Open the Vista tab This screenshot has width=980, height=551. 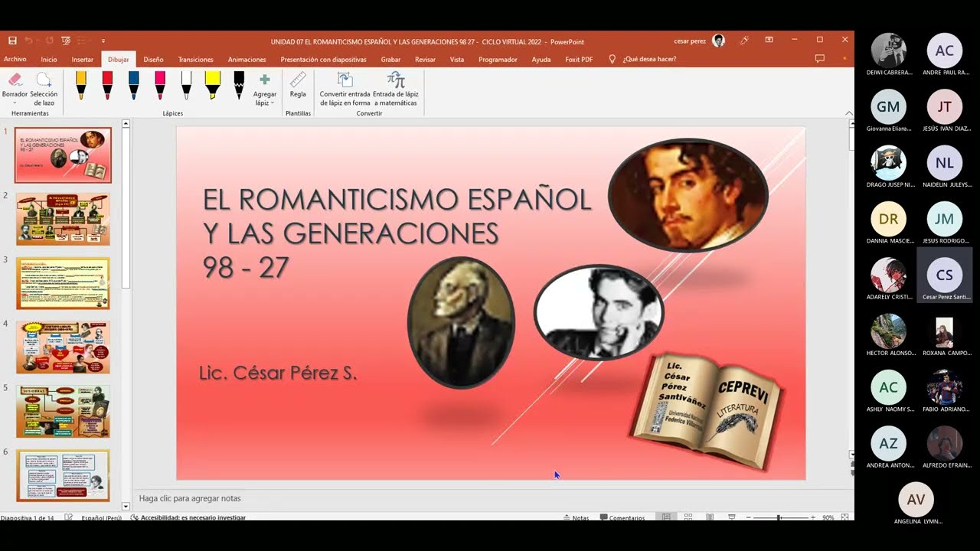pos(457,59)
